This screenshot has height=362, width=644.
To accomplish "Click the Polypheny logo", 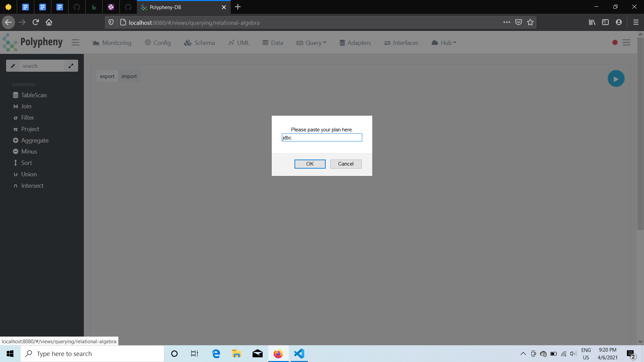I will coord(33,43).
